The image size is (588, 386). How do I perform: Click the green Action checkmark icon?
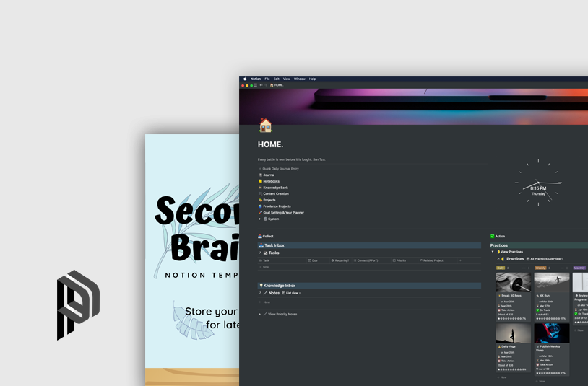click(493, 236)
